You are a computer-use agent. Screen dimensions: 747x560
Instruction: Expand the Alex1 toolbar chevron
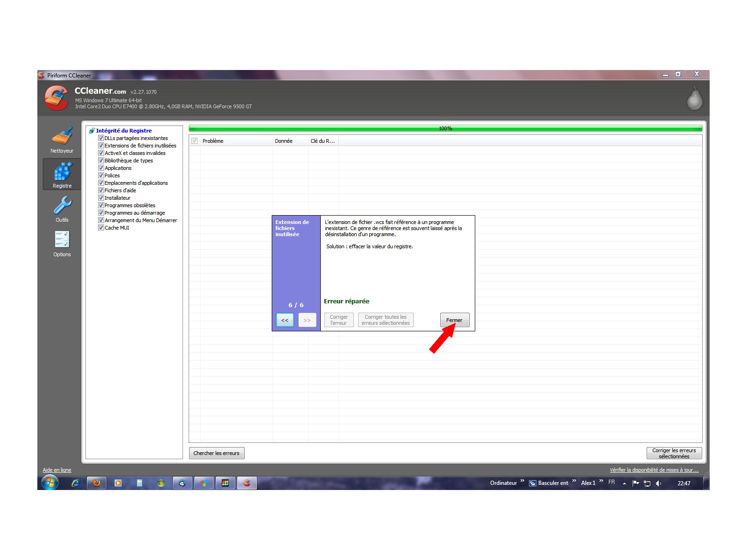point(601,481)
